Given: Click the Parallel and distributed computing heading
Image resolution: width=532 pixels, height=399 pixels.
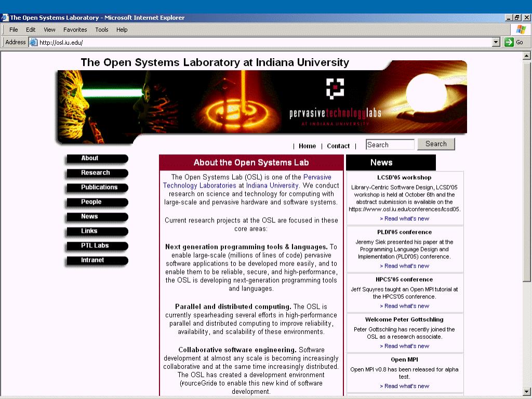Looking at the screenshot, I should pos(233,307).
